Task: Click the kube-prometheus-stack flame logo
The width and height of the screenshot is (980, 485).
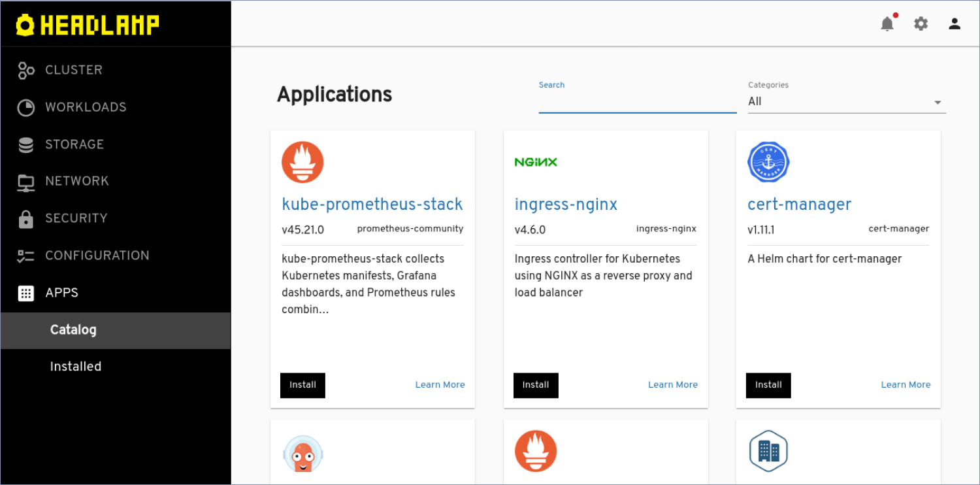Action: click(x=302, y=162)
